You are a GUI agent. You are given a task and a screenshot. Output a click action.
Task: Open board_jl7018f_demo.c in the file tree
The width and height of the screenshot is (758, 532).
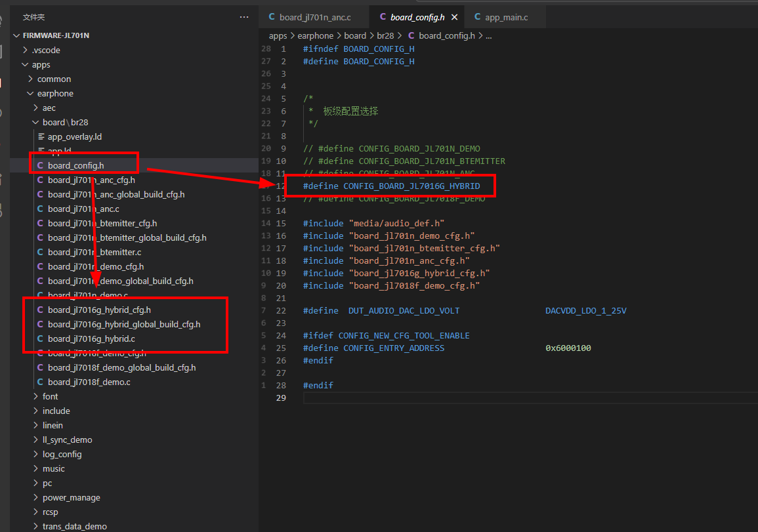click(x=89, y=382)
